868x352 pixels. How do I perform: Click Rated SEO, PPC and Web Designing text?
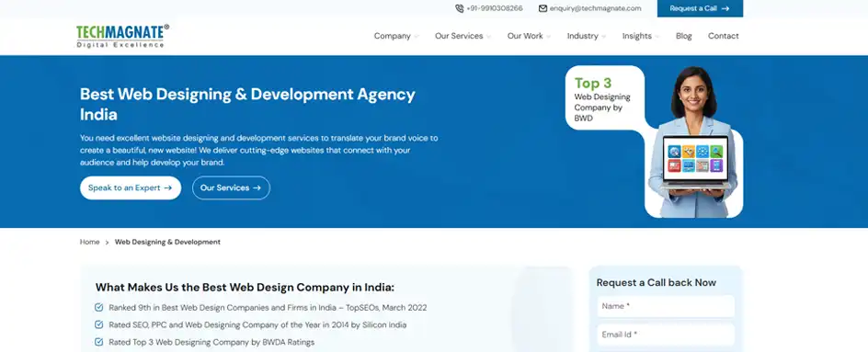[257, 324]
